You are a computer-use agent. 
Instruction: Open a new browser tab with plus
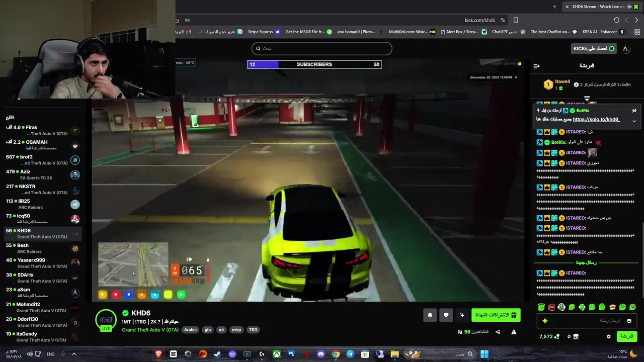(554, 7)
